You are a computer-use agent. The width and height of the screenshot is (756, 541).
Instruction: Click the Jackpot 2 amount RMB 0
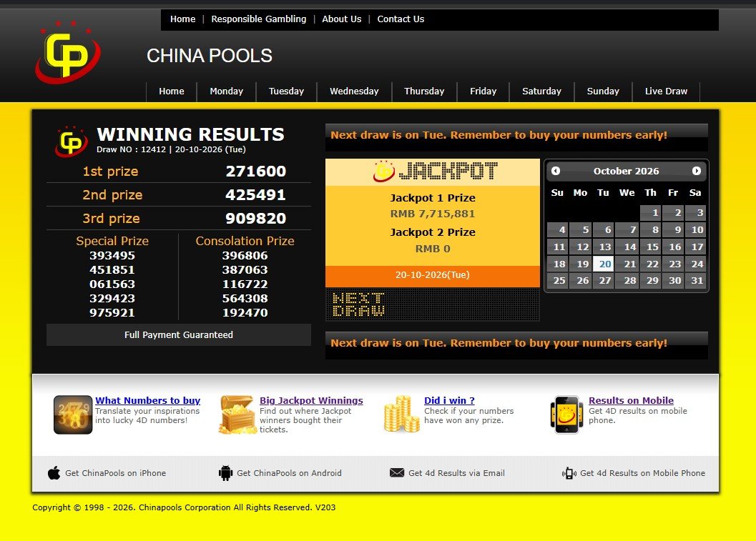(433, 249)
